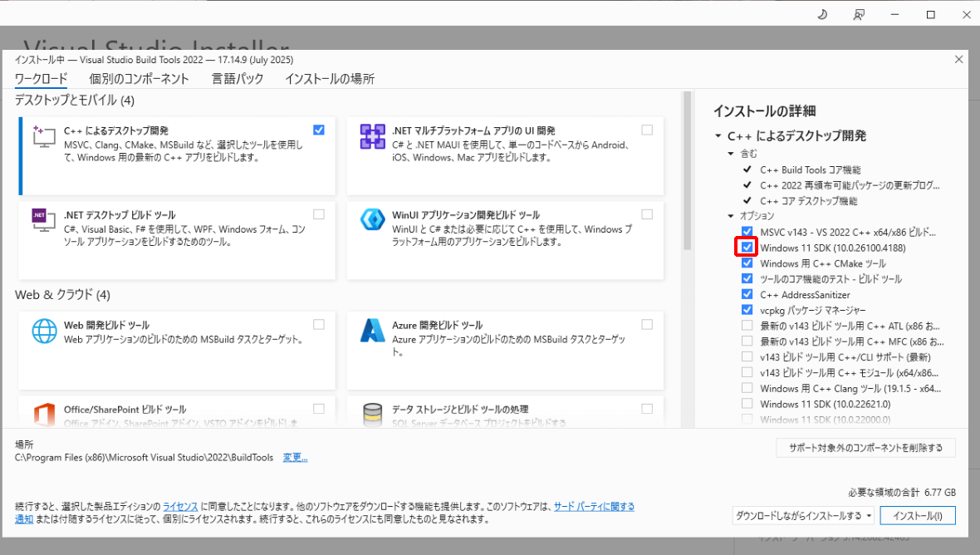Open the feedback icon in title bar

(859, 14)
